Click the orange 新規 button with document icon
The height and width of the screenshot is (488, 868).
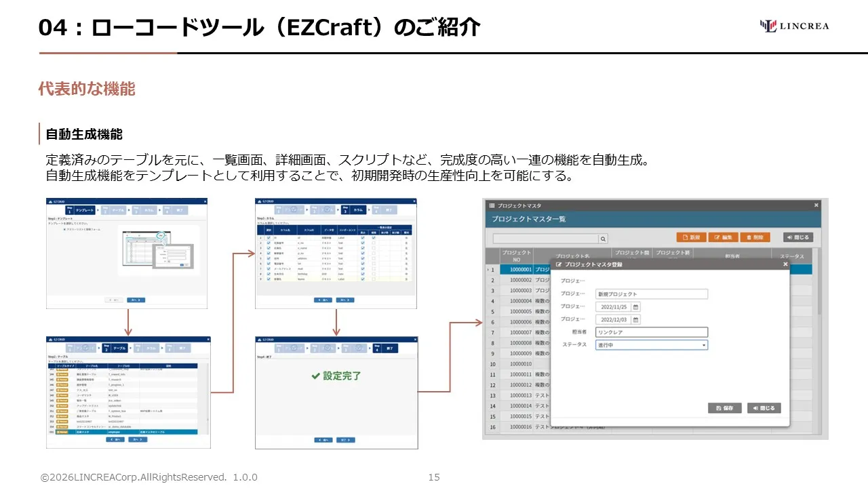692,237
